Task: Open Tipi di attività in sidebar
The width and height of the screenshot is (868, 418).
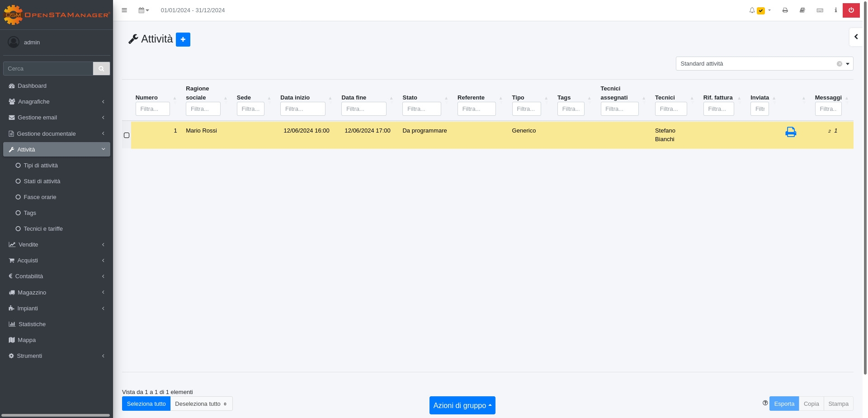Action: click(x=41, y=166)
